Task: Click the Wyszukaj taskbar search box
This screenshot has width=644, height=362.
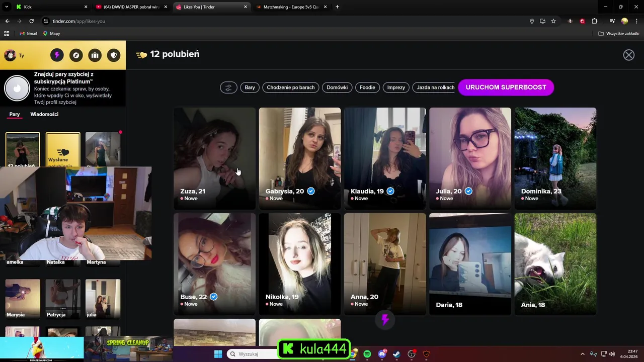Action: click(252, 354)
